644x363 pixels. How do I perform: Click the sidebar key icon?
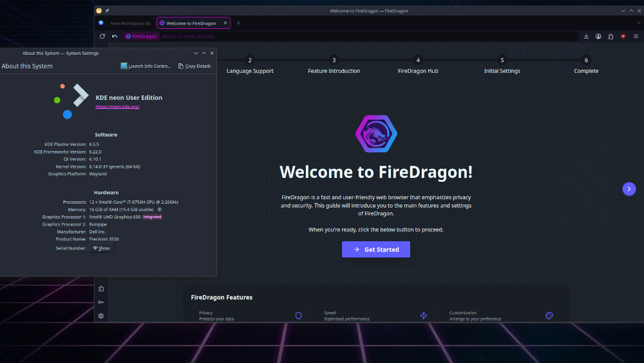coord(101,302)
